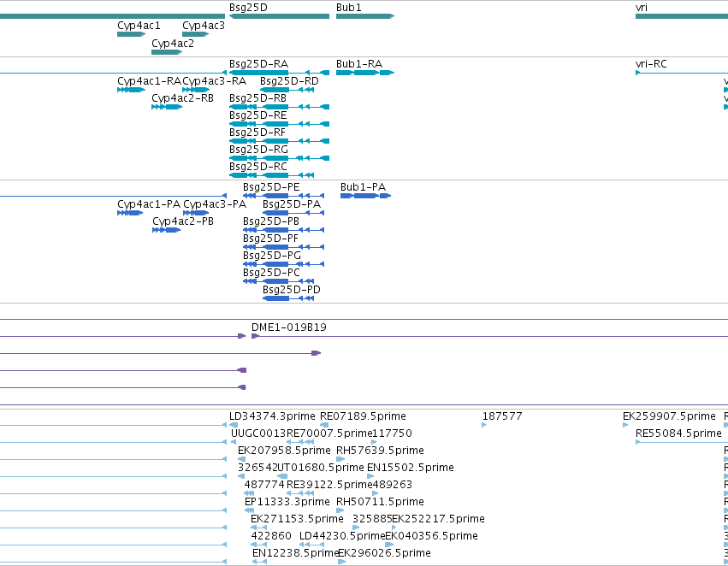
Task: Click the EP11333.3prime EST label
Action: [287, 502]
